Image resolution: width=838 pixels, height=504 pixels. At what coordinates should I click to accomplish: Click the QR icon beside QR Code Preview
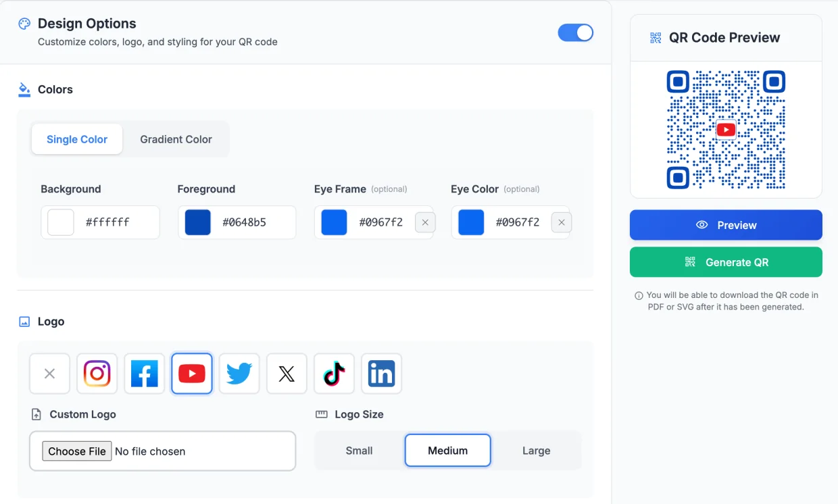click(656, 38)
